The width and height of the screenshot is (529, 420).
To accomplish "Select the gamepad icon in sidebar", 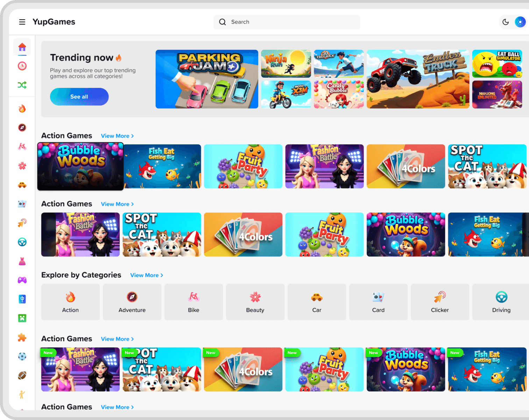I will coord(22,280).
